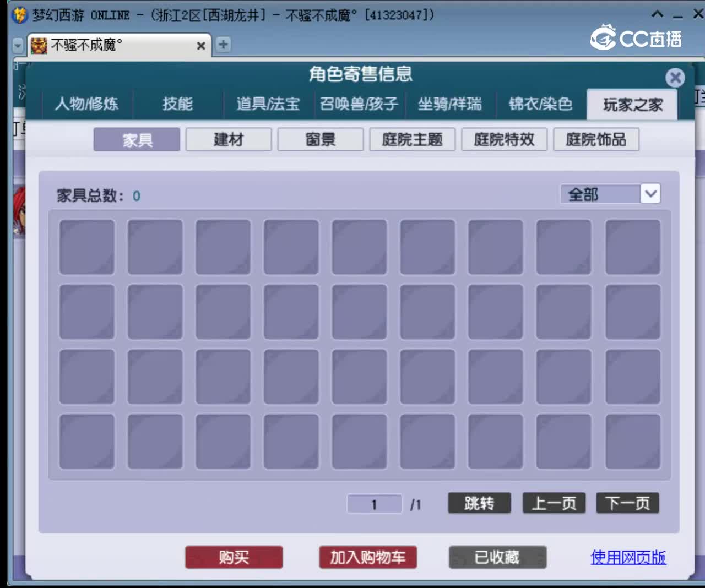705x588 pixels.
Task: Choose the 家具 sub-category
Action: tap(137, 139)
